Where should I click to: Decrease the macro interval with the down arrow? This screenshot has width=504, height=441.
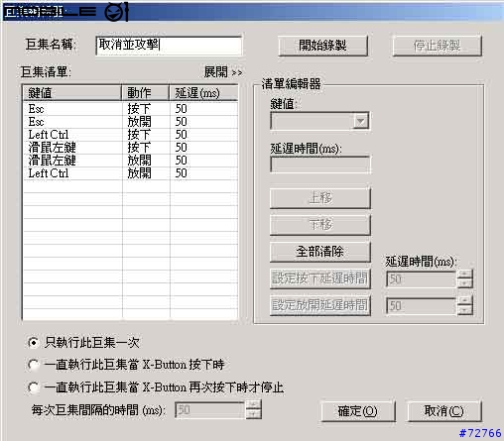tap(254, 414)
